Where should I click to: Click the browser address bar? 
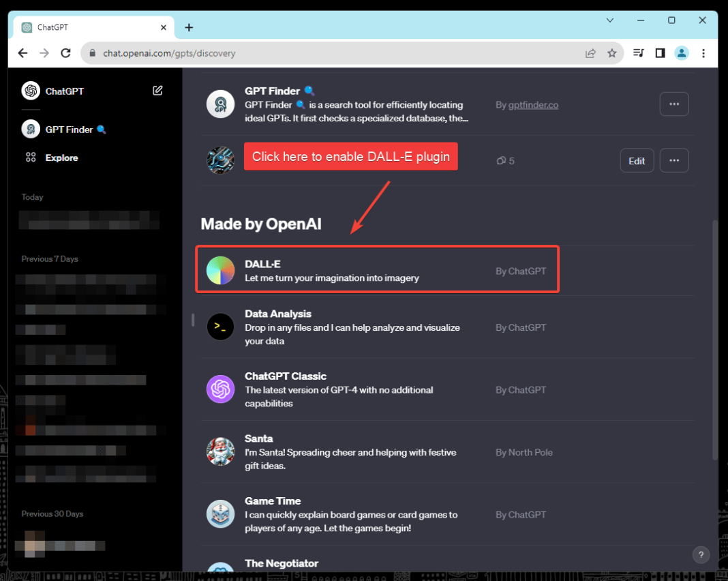(x=273, y=53)
